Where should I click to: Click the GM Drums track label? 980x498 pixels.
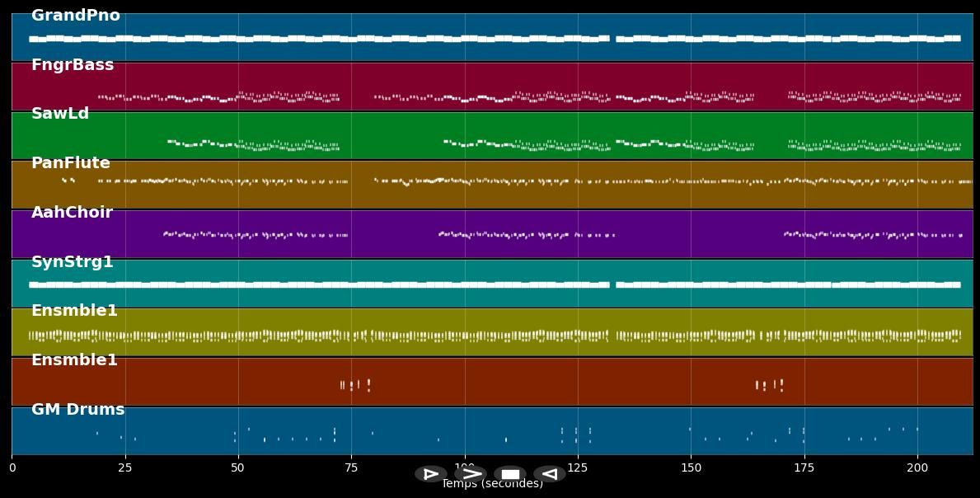pos(78,410)
